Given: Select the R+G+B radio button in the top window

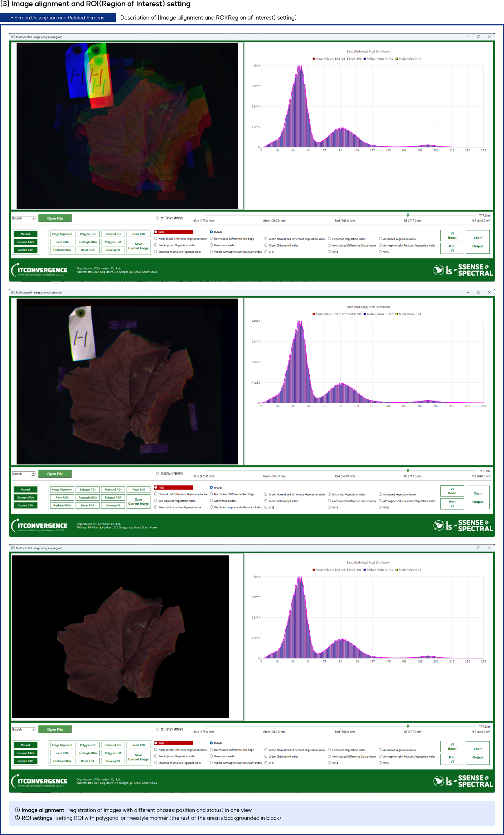Looking at the screenshot, I should click(x=211, y=232).
